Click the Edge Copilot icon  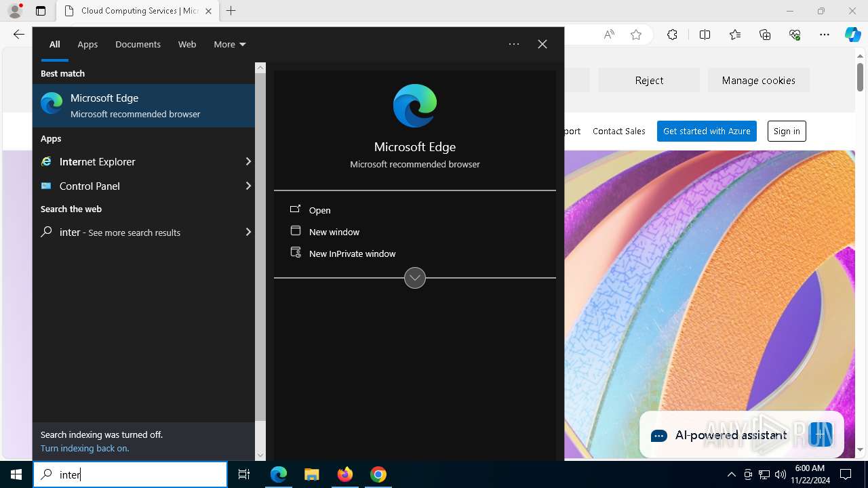tap(852, 35)
